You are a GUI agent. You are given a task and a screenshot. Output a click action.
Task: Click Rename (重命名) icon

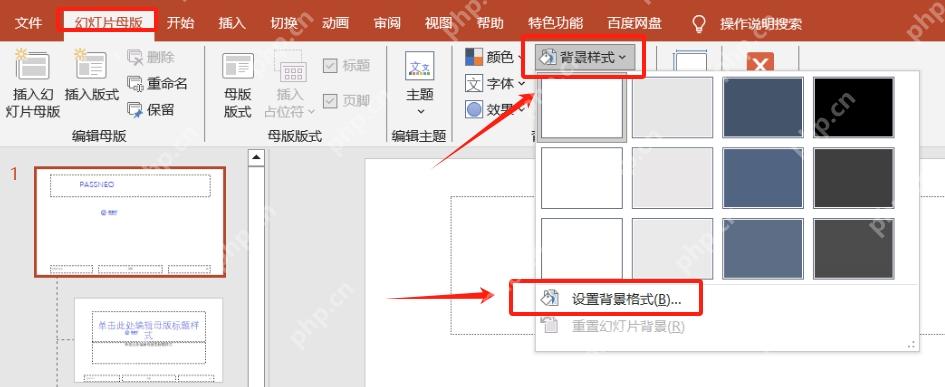click(134, 84)
